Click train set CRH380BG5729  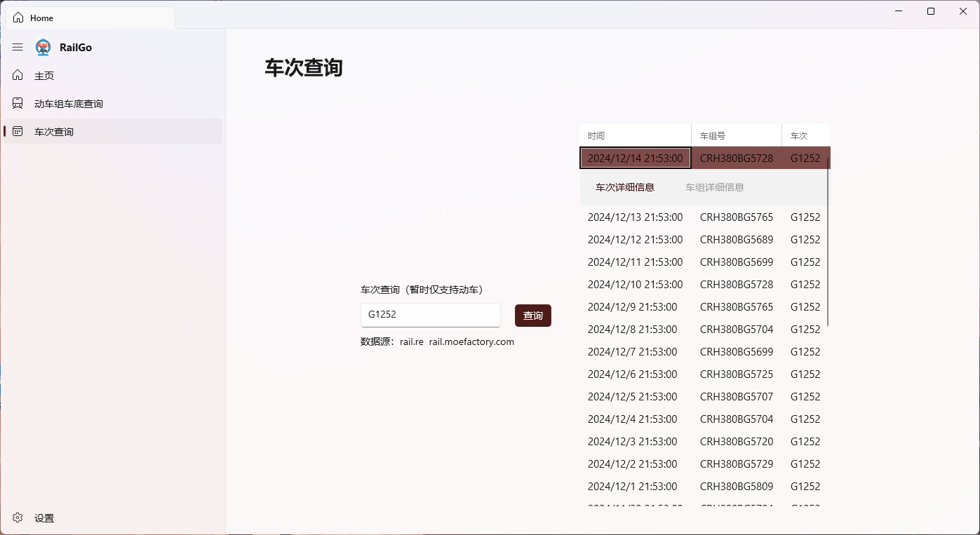[737, 464]
